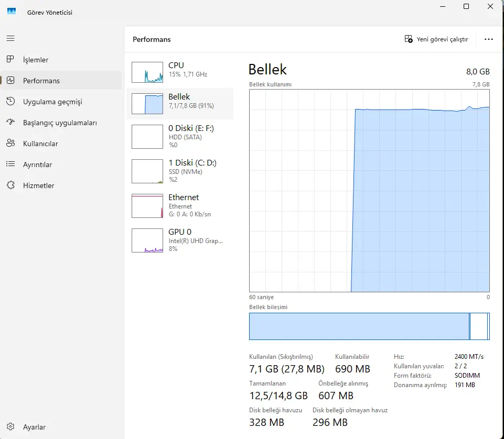Open Ayarlar gear at bottom left
The height and width of the screenshot is (439, 504).
(10, 426)
